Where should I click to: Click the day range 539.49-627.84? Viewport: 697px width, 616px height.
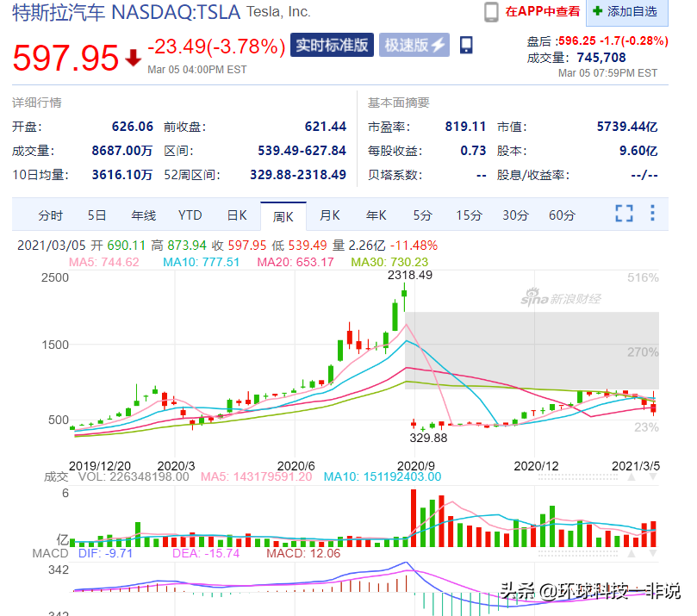(x=302, y=151)
